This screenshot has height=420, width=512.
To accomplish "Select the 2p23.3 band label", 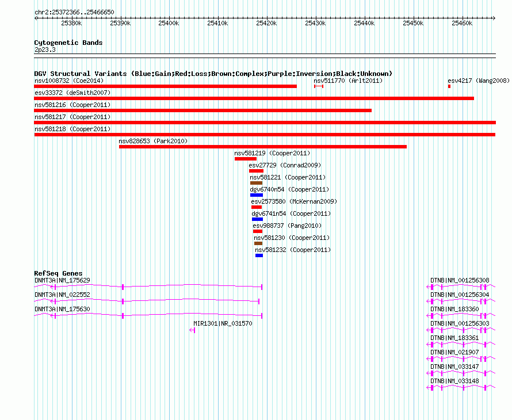I will click(45, 49).
